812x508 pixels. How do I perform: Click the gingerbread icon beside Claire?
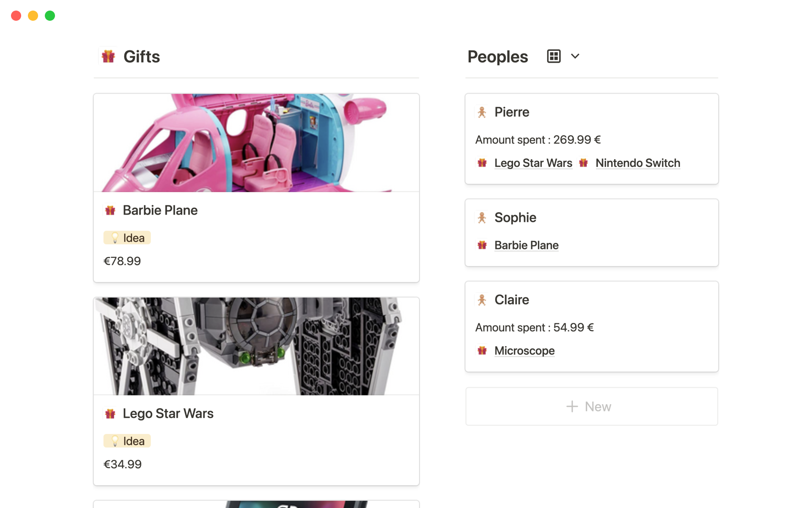[482, 300]
